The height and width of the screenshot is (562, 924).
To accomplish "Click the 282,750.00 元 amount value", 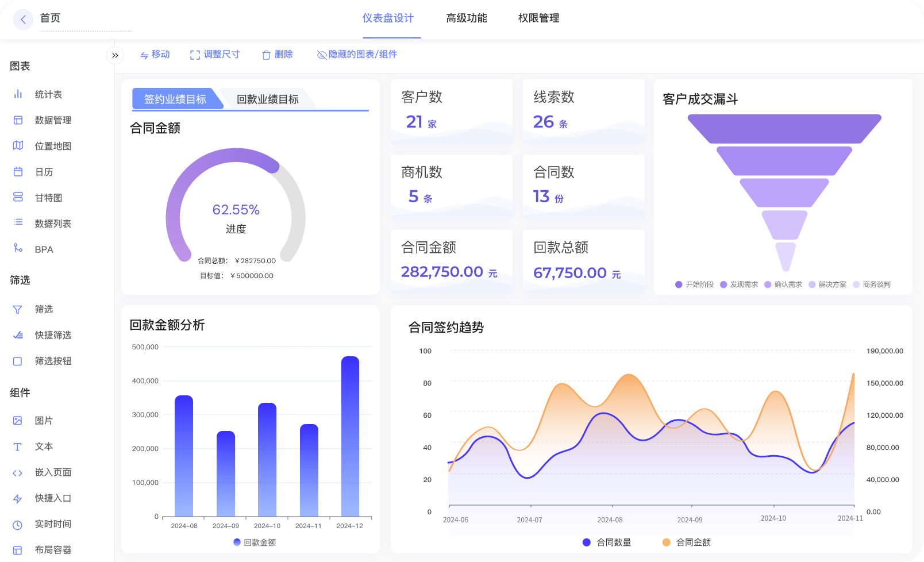I will (449, 272).
